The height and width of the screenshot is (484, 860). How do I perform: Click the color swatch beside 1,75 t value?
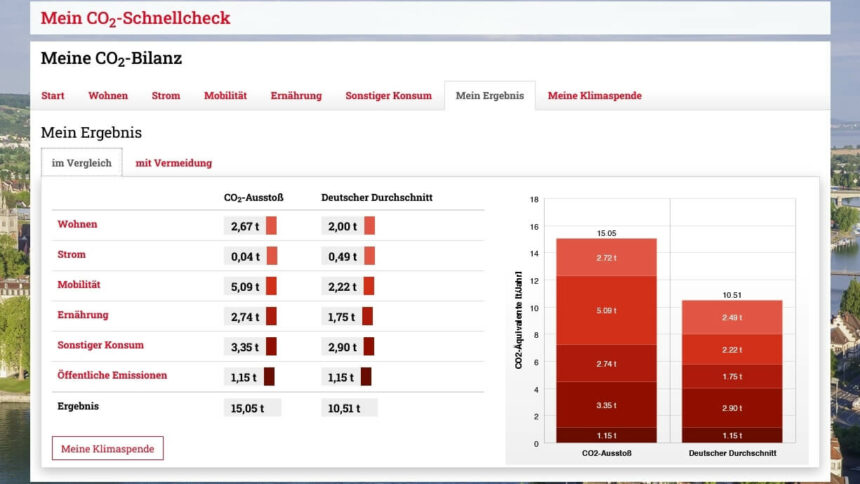pos(367,316)
